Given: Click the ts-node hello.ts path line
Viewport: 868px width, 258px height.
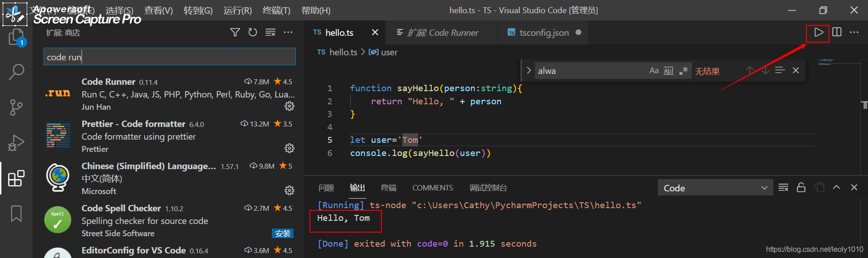Looking at the screenshot, I should point(479,205).
